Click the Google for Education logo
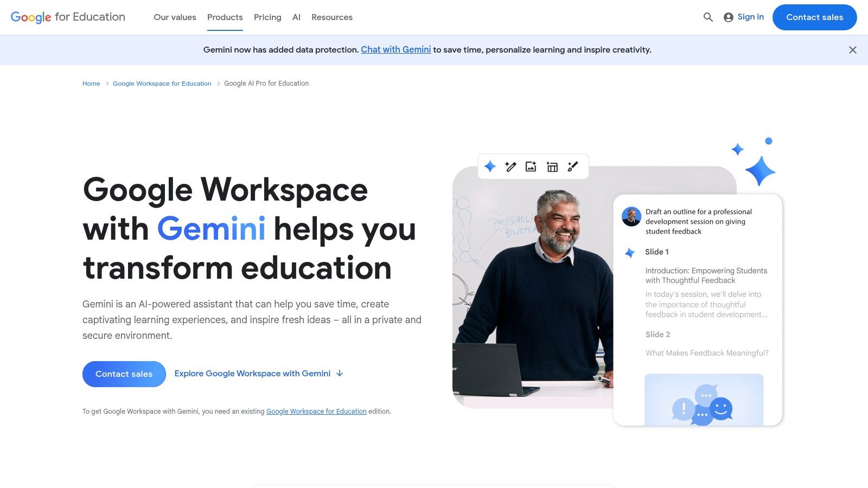 coord(68,17)
